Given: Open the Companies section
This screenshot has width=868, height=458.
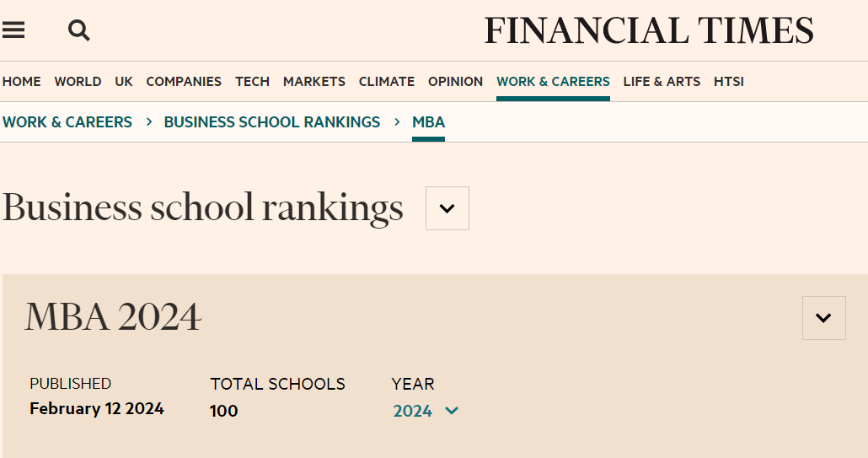Looking at the screenshot, I should 184,82.
